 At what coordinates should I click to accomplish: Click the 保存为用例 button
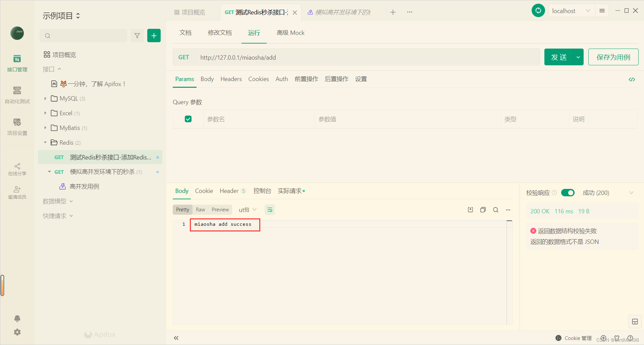coord(613,57)
